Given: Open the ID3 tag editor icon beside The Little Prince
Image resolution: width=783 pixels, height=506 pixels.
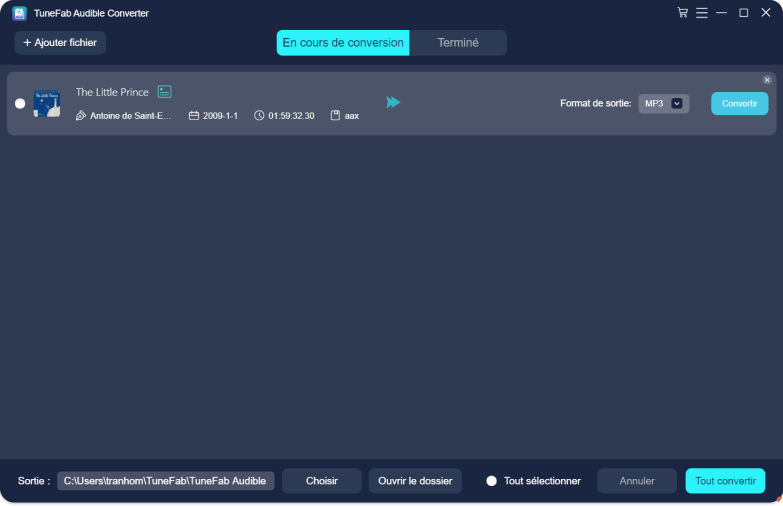Looking at the screenshot, I should tap(164, 92).
